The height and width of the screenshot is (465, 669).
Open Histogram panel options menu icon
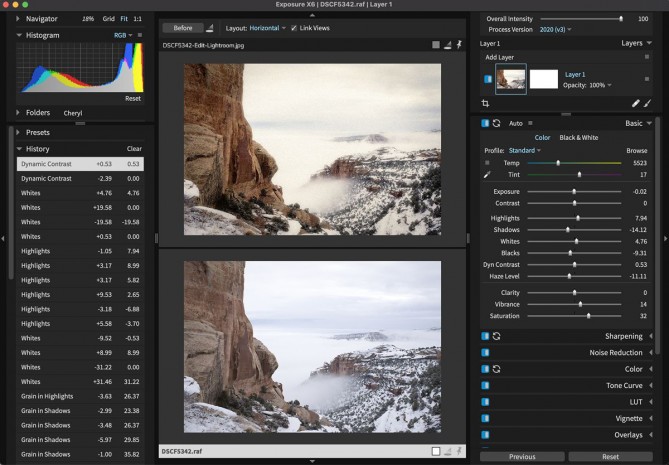coord(140,35)
